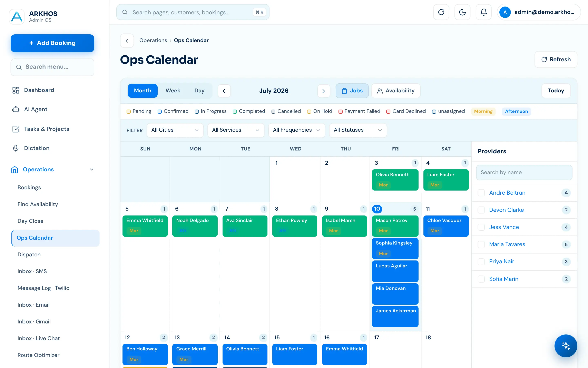Select the Jobs mode
The width and height of the screenshot is (588, 368).
coord(352,91)
